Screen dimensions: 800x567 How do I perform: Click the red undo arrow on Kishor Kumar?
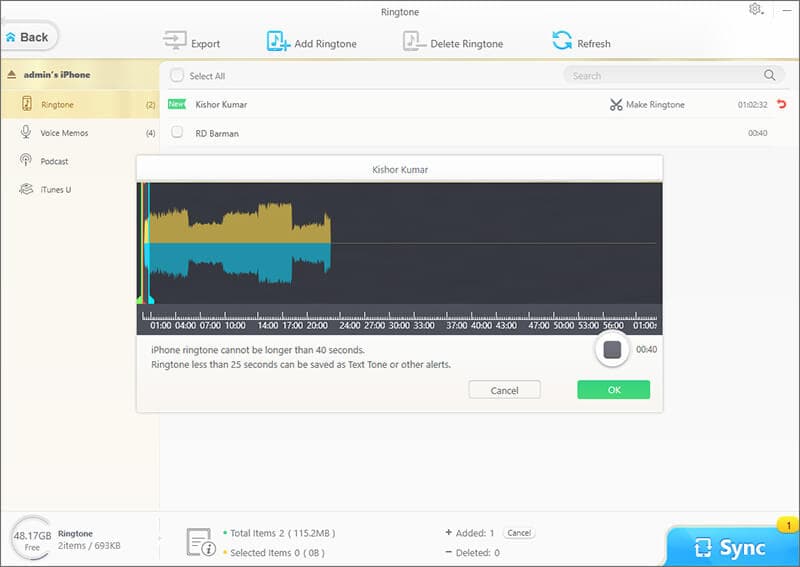tap(781, 104)
